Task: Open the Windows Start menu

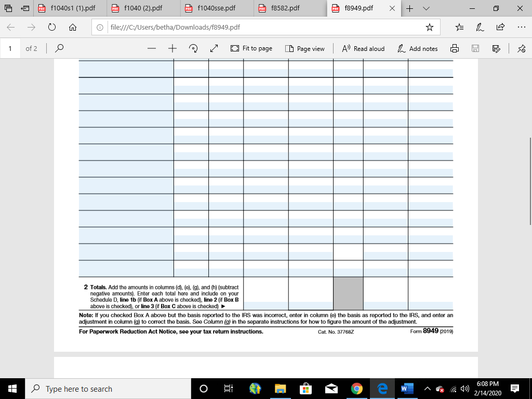Action: [x=12, y=389]
